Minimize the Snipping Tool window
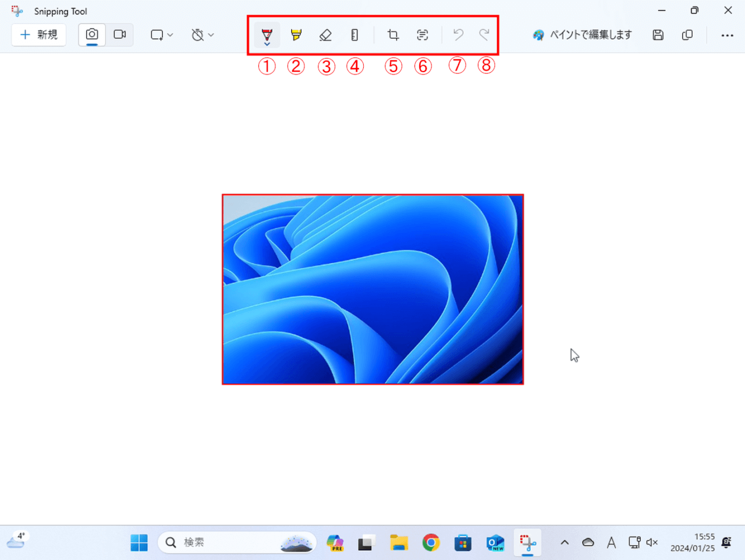This screenshot has height=560, width=745. (662, 10)
